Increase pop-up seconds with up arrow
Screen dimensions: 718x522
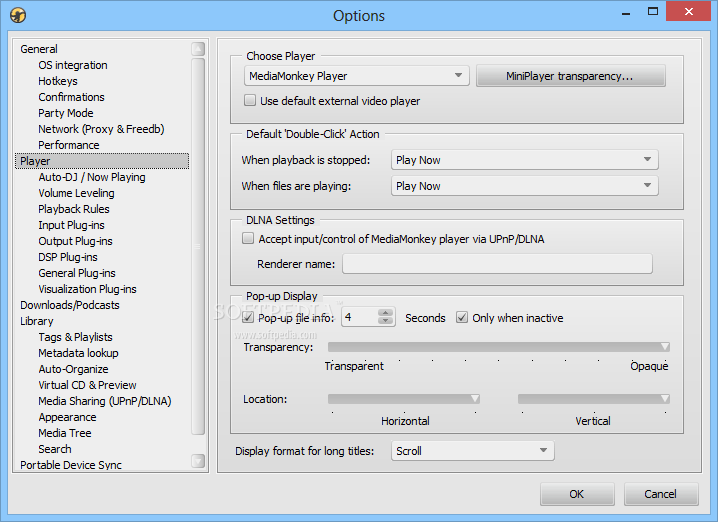pyautogui.click(x=386, y=313)
